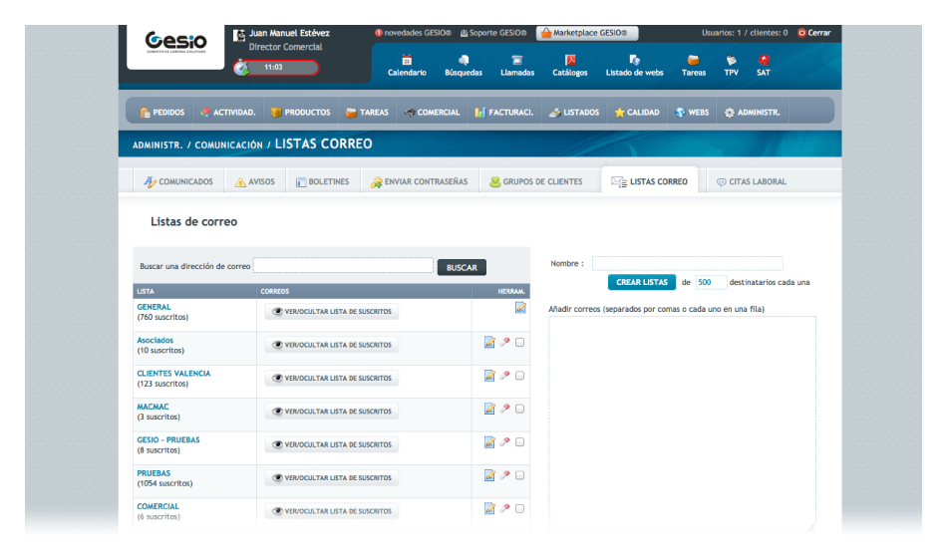Edit the COMERCIAL list
Screen dimensions: 947x560
point(489,509)
